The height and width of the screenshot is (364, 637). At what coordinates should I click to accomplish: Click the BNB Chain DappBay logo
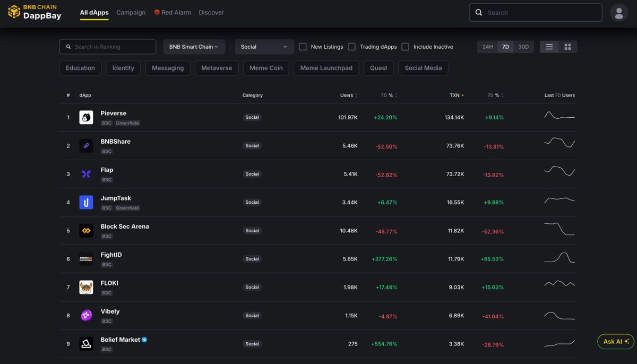[35, 12]
